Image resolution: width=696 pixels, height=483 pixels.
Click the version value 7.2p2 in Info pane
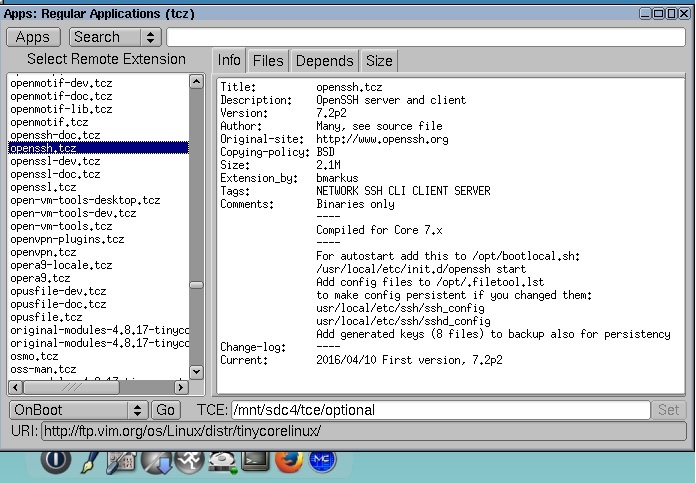331,113
